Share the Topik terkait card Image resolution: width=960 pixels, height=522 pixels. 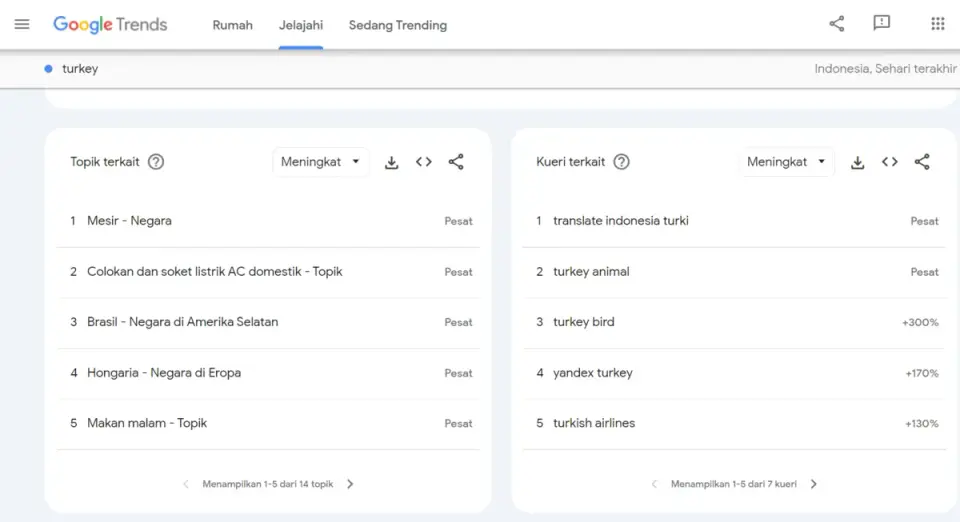(x=456, y=162)
